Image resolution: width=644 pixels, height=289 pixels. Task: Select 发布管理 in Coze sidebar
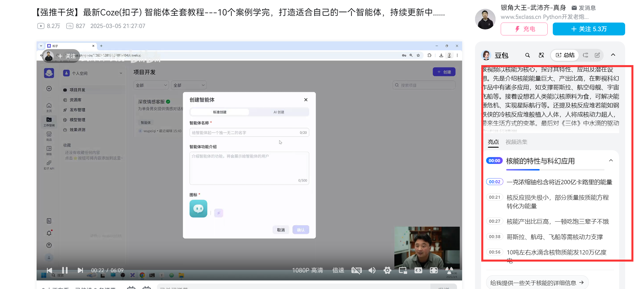93,110
